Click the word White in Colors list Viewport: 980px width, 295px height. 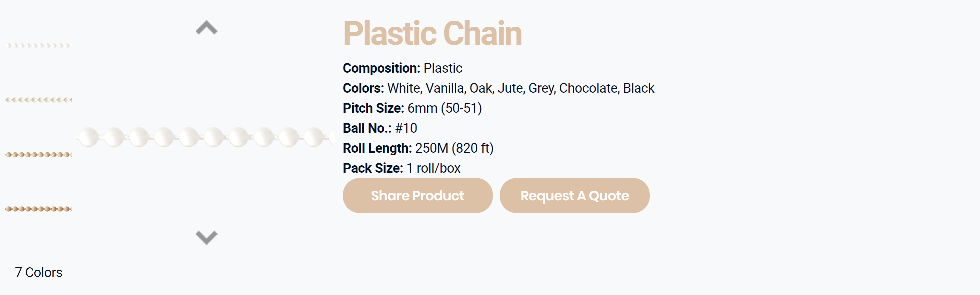click(404, 88)
